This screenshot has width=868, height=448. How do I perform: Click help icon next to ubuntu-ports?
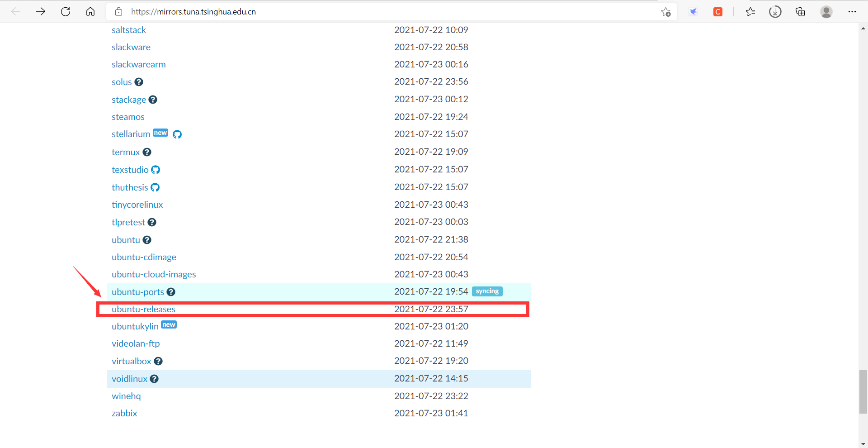tap(171, 292)
